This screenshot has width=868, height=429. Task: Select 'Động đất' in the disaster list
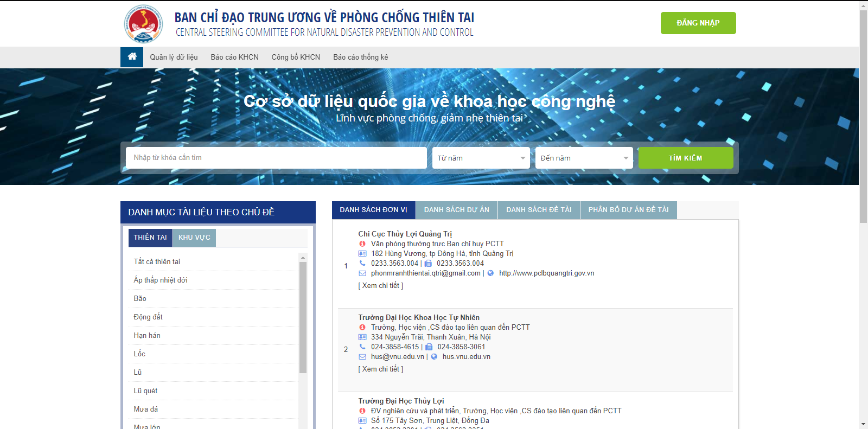(x=148, y=317)
